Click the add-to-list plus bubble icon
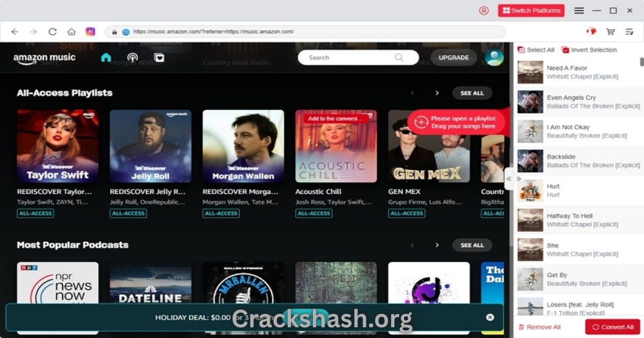Screen dimensions: 644x338 421,122
